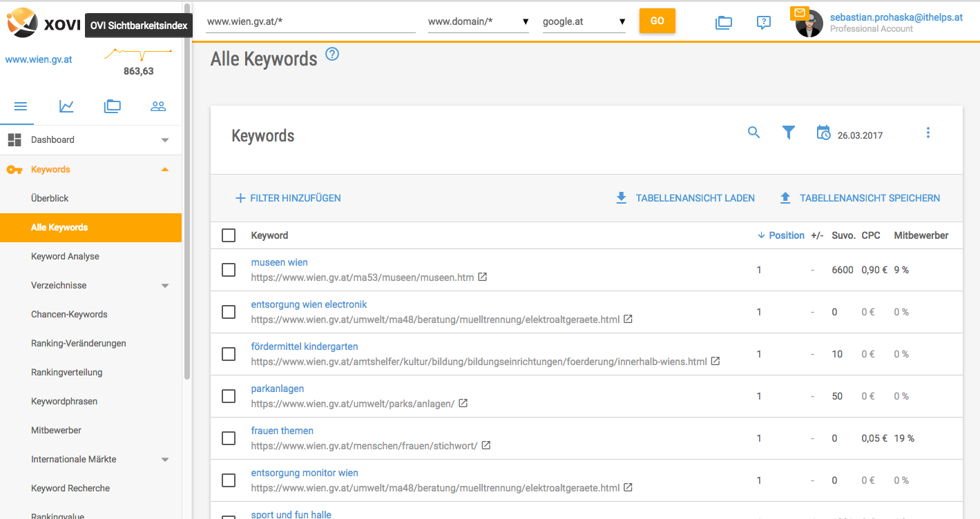Select the people tab icon in sidebar
This screenshot has height=519, width=980.
pos(158,106)
